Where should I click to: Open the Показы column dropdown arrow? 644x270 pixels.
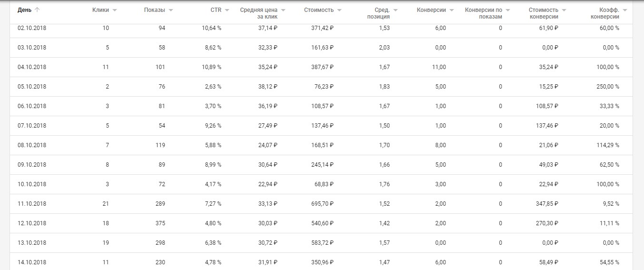click(x=171, y=10)
